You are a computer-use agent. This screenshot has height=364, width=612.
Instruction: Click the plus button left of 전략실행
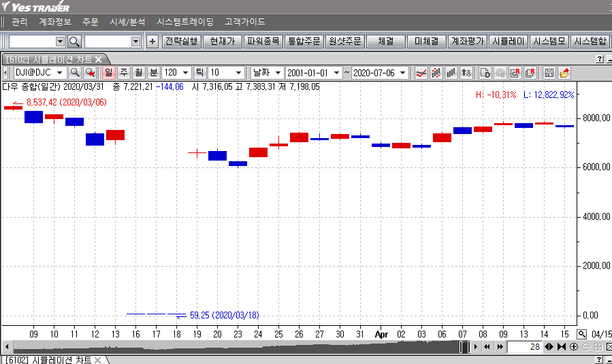pos(152,42)
